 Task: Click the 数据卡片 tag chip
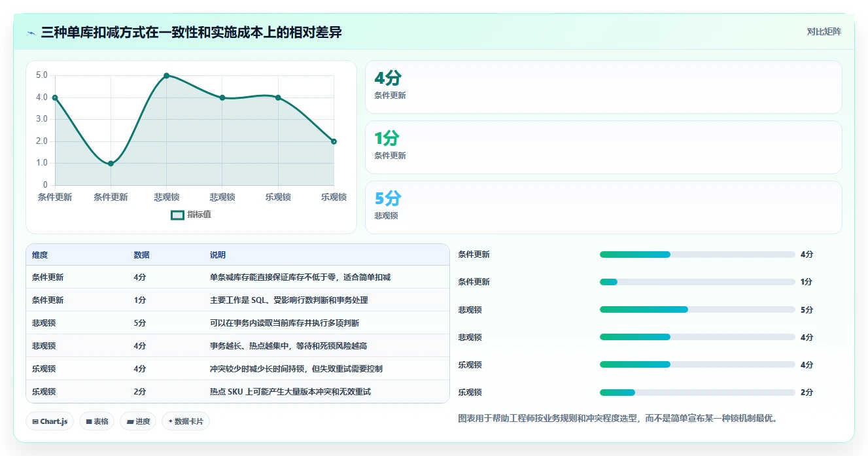click(185, 421)
